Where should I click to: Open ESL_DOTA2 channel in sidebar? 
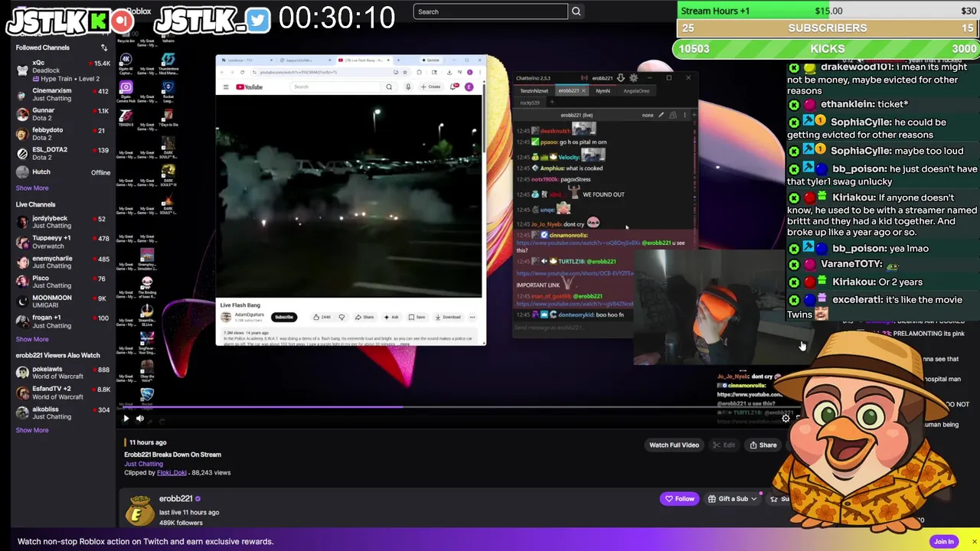click(63, 153)
